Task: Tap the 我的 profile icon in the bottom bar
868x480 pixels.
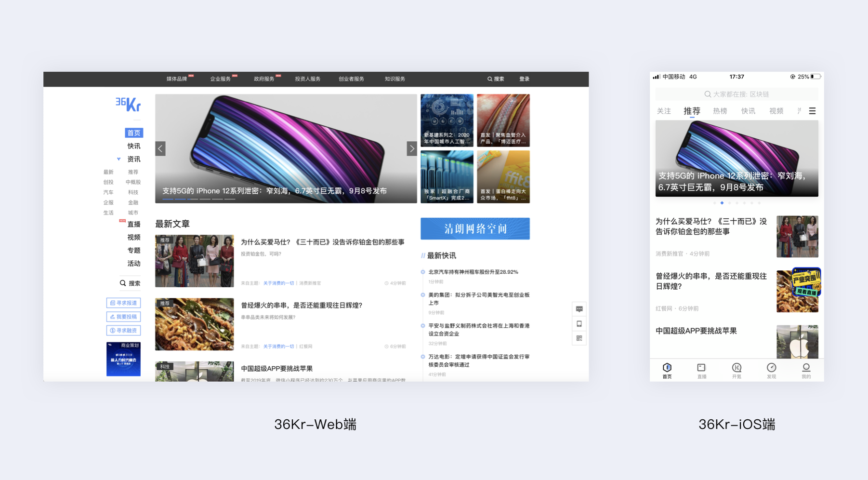Action: click(x=806, y=368)
